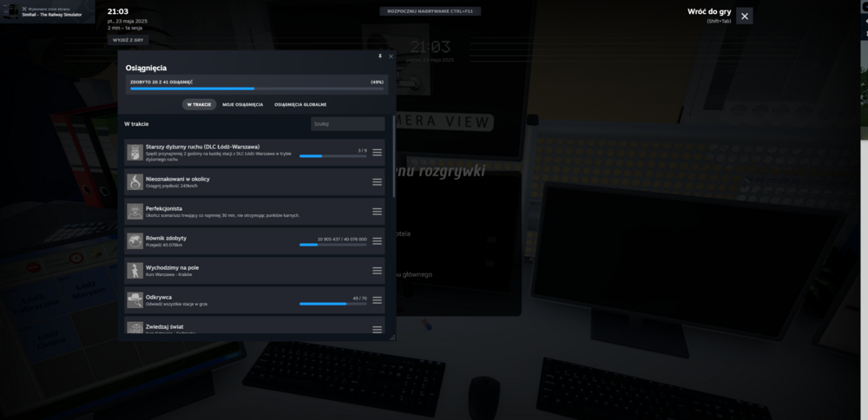
Task: Click the resize grip of achievements panel
Action: [x=392, y=337]
